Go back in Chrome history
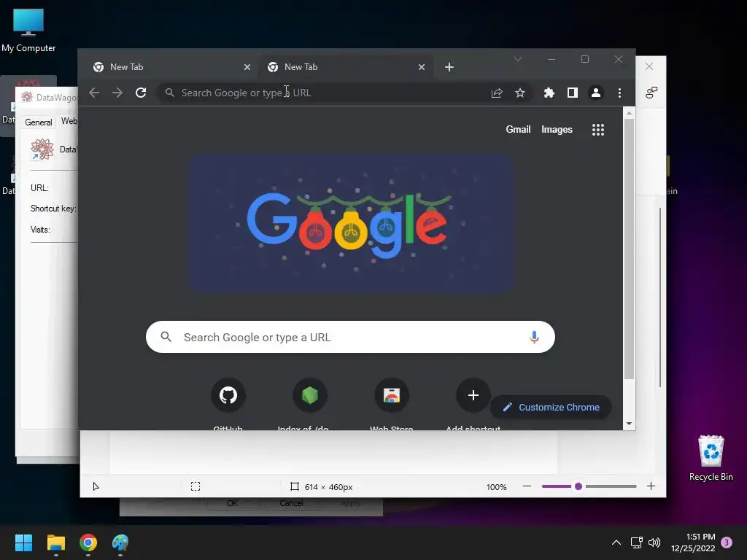The width and height of the screenshot is (747, 560). click(x=94, y=93)
